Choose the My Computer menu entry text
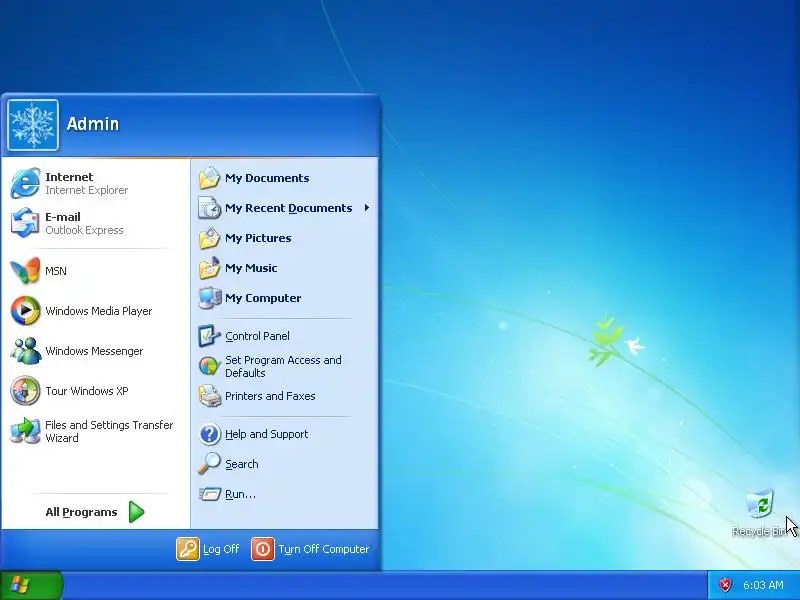The height and width of the screenshot is (600, 800). (263, 298)
